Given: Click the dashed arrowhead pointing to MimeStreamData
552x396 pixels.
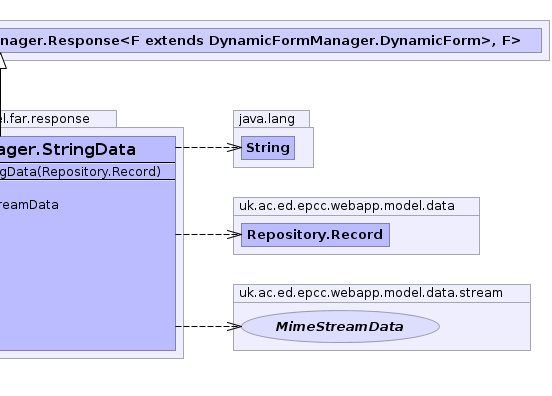Looking at the screenshot, I should click(x=234, y=326).
